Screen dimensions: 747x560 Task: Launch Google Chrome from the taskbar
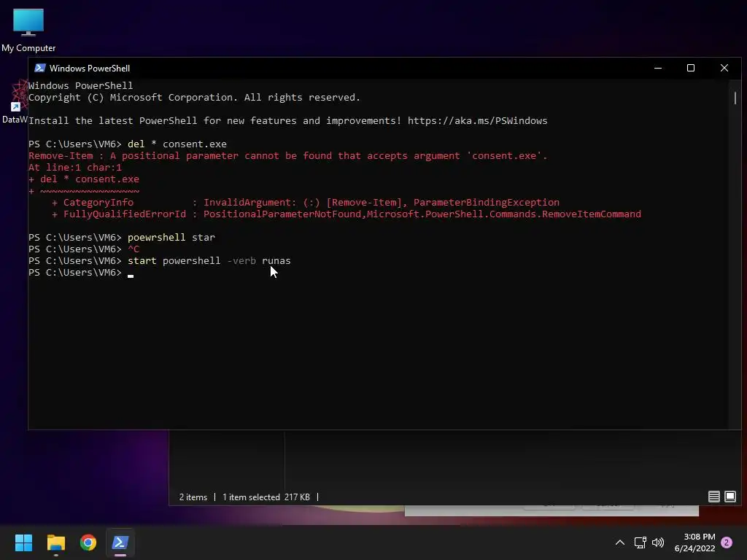[88, 542]
